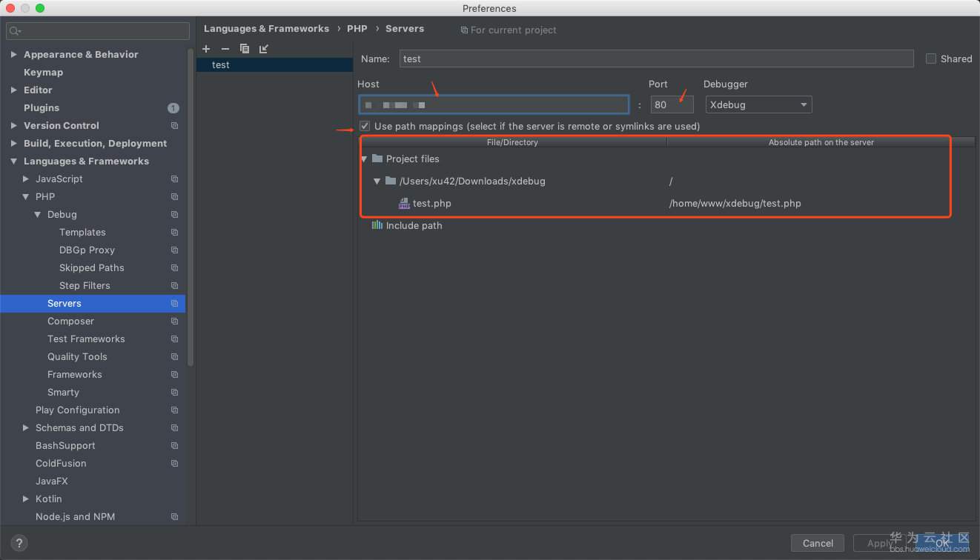Screen dimensions: 980x560
Task: Select the Include path row
Action: 666,225
